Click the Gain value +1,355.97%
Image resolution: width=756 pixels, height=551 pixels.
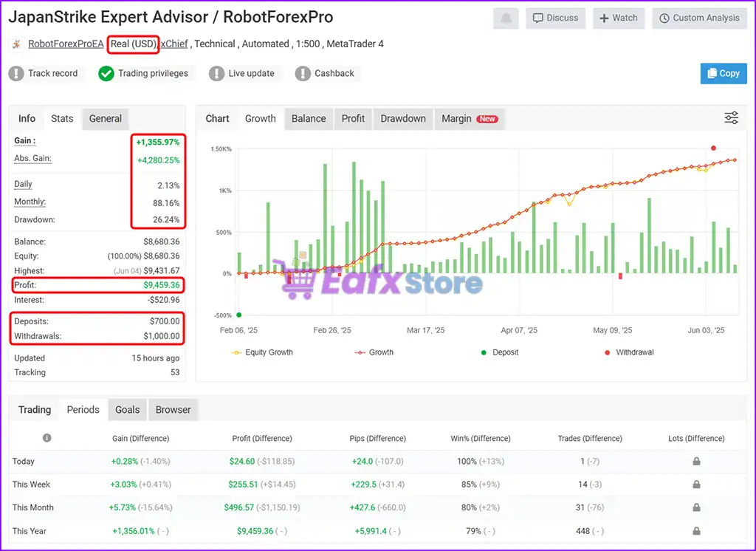[x=158, y=142]
